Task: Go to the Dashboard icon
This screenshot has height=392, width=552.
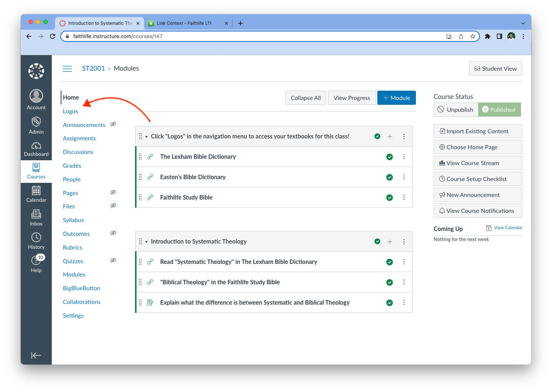Action: (36, 149)
